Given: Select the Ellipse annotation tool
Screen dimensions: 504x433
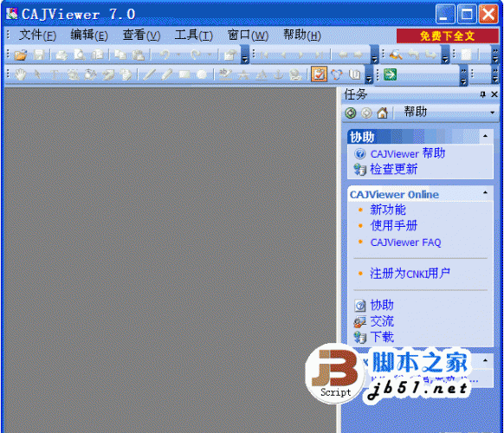Looking at the screenshot, I should 202,74.
